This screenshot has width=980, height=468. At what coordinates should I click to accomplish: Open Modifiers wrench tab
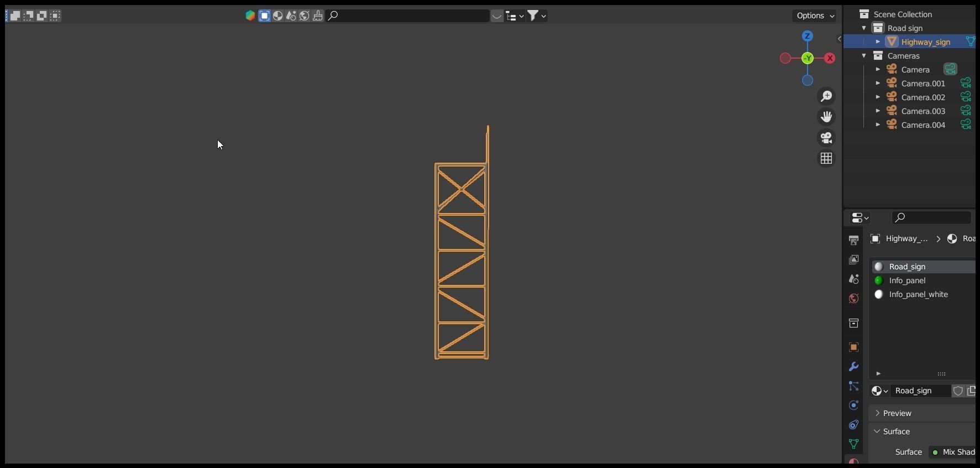[854, 367]
